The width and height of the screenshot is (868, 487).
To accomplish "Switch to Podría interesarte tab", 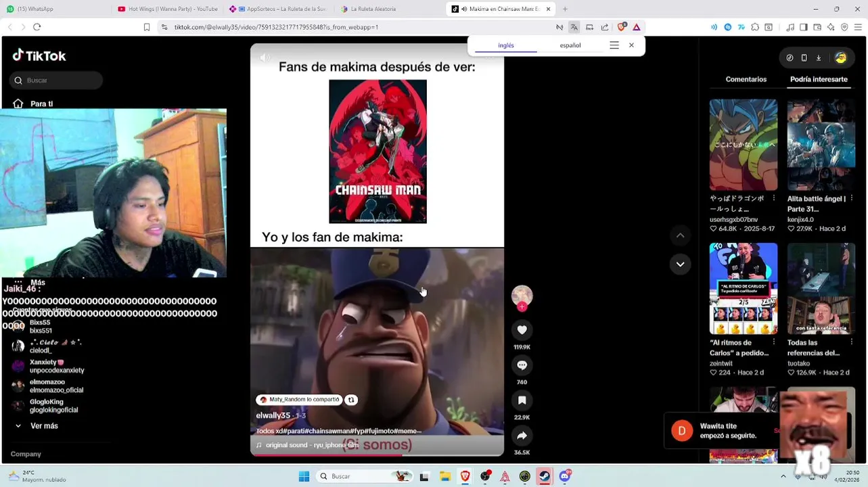I will 819,79.
